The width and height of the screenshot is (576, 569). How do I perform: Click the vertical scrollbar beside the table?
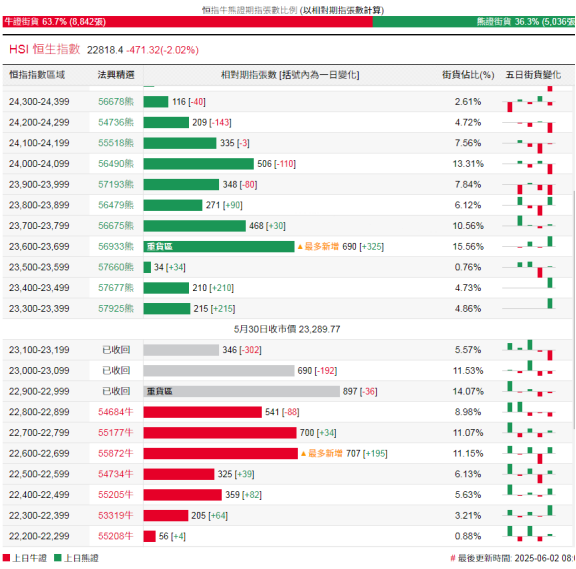tap(574, 310)
